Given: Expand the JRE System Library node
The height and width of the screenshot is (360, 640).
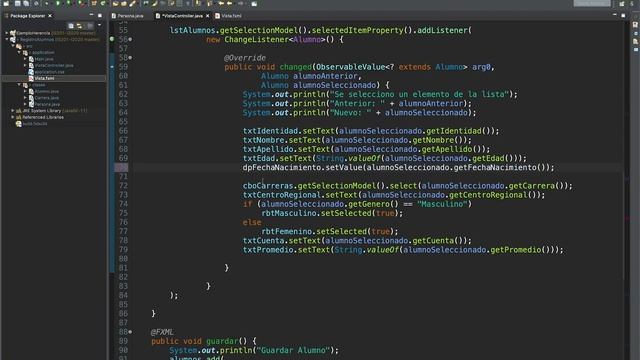Looking at the screenshot, I should point(13,111).
